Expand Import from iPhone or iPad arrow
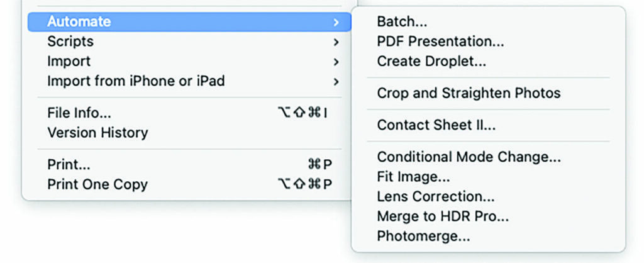The width and height of the screenshot is (644, 263). point(336,82)
